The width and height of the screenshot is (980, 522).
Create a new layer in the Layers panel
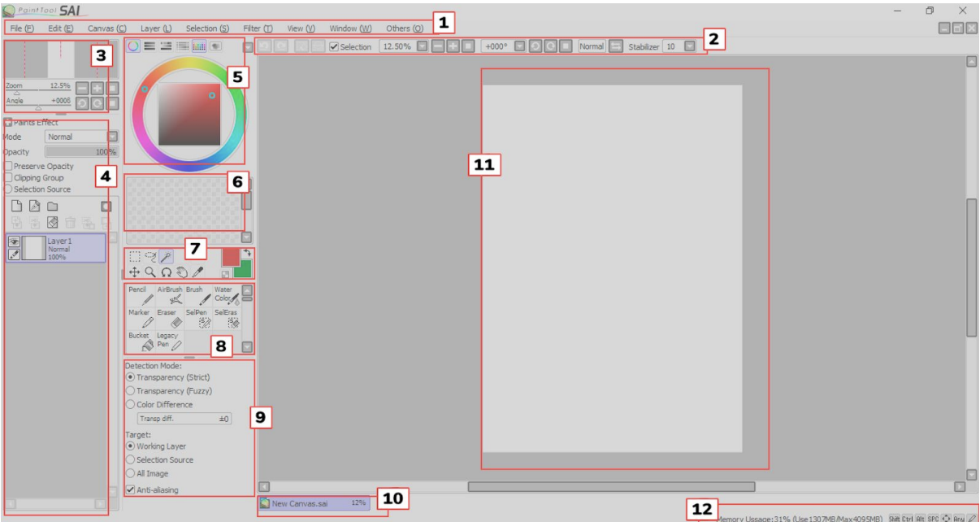pos(16,205)
